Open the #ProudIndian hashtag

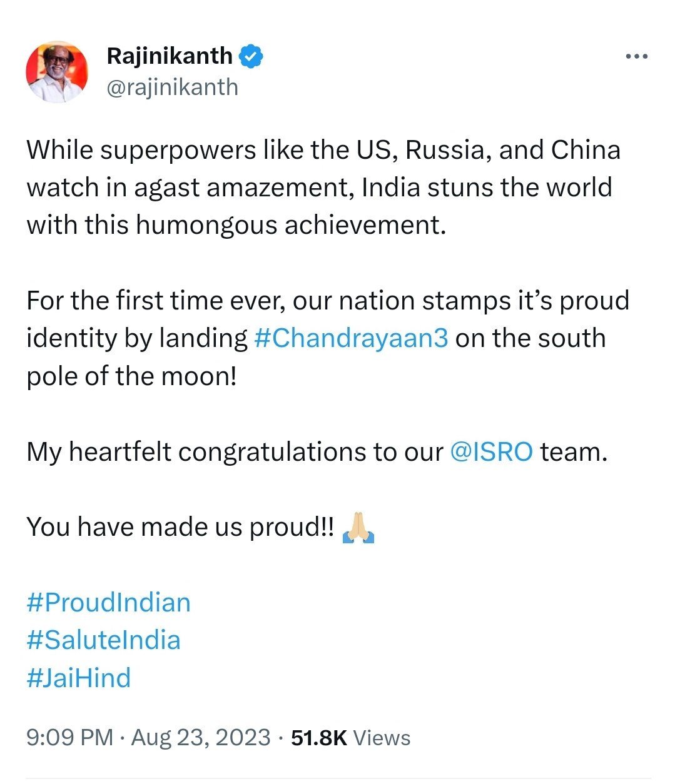[x=108, y=603]
